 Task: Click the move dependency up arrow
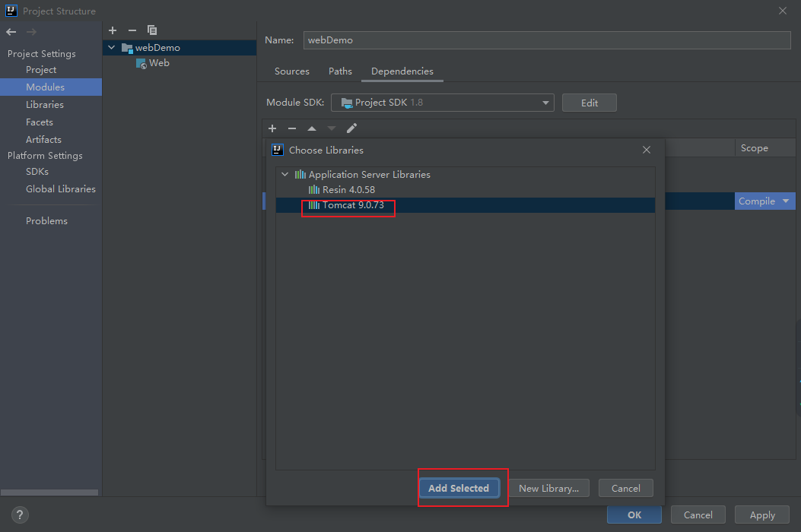coord(312,128)
